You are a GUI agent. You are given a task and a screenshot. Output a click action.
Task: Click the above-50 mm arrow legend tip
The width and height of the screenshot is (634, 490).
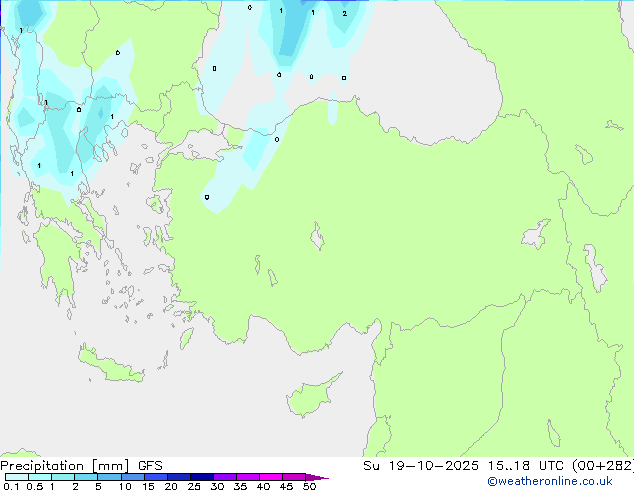[x=317, y=478]
